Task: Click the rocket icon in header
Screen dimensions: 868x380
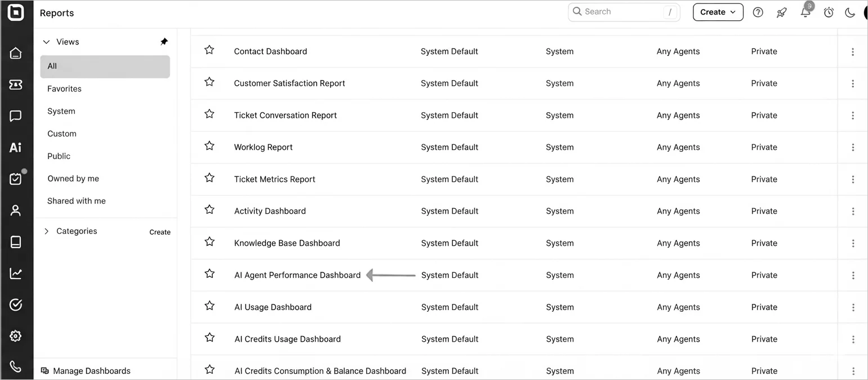Action: click(781, 12)
